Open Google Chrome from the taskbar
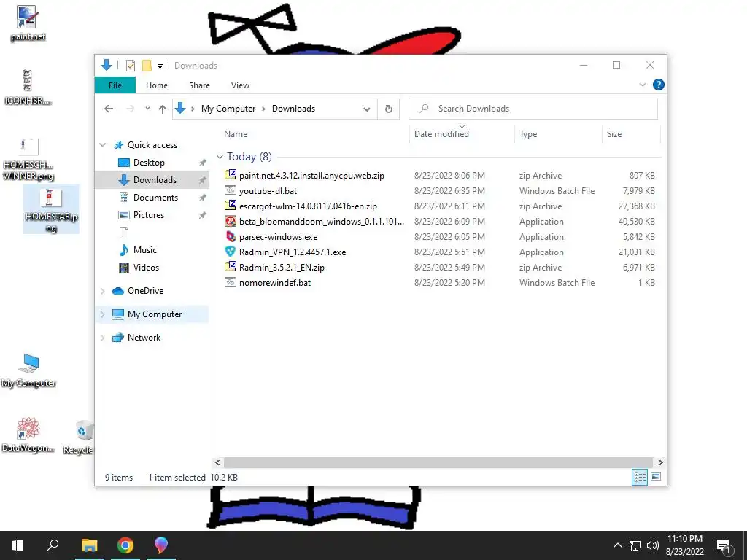 tap(125, 545)
